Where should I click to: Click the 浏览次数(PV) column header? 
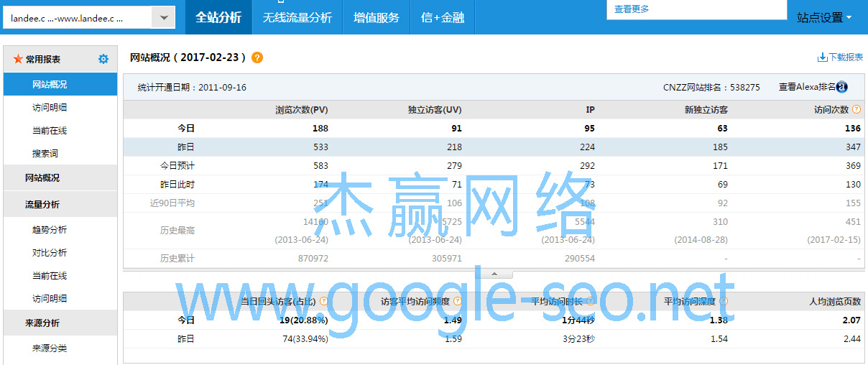pos(302,110)
